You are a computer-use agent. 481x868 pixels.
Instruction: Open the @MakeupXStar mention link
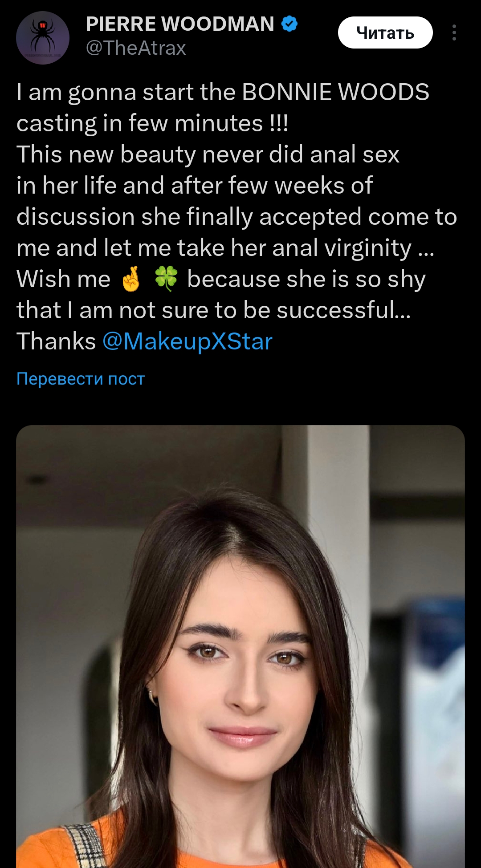[x=187, y=341]
